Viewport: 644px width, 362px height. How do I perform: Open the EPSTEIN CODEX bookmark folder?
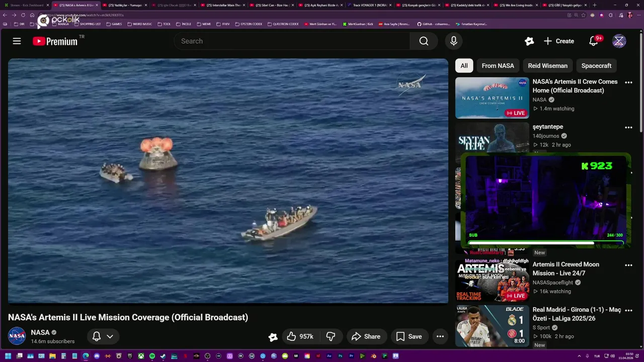click(249, 24)
